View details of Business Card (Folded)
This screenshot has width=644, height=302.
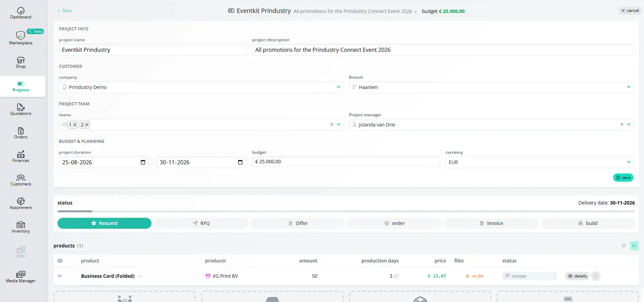coord(577,276)
